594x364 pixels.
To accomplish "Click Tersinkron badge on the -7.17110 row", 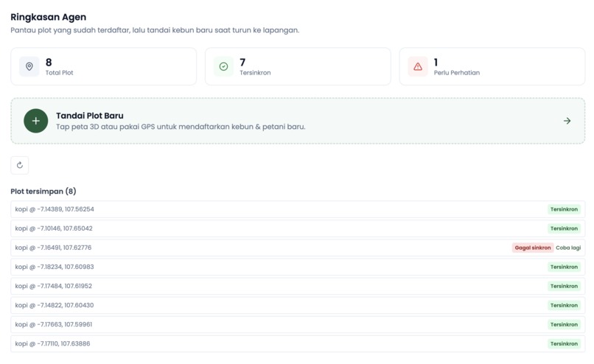I will (564, 344).
